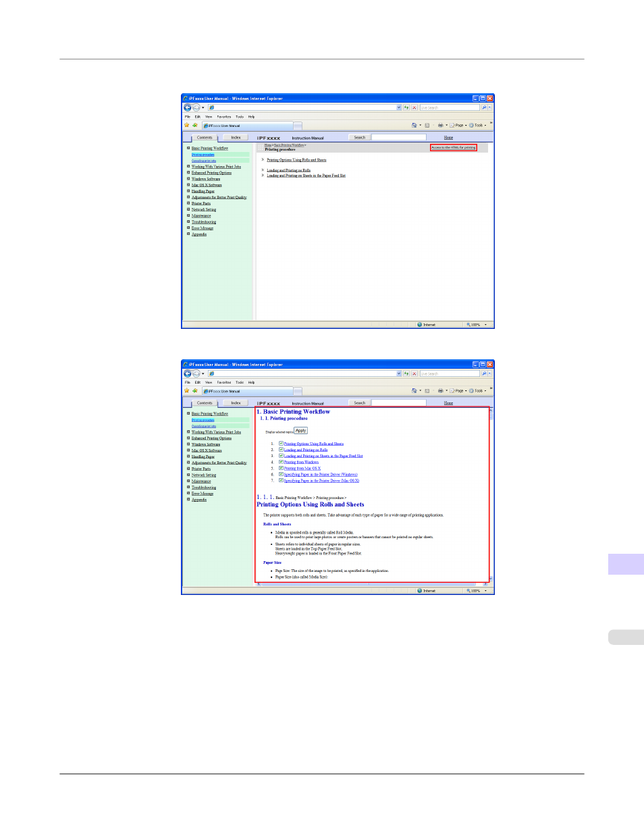Click Page toolbar button in lower window
This screenshot has width=644, height=834.
pos(458,390)
